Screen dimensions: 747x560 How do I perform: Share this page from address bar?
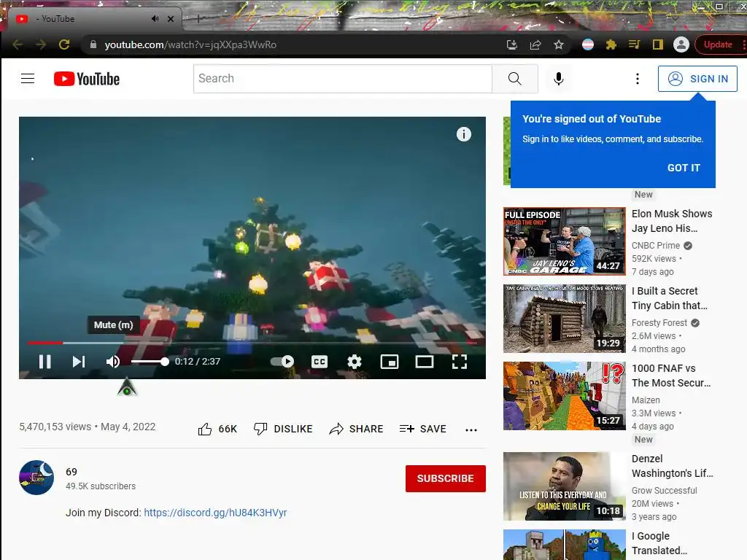[535, 44]
